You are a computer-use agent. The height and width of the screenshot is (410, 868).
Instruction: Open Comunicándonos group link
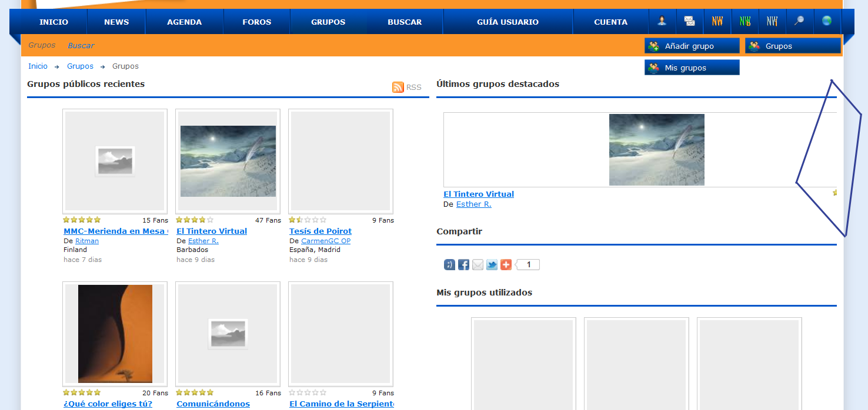(x=213, y=404)
